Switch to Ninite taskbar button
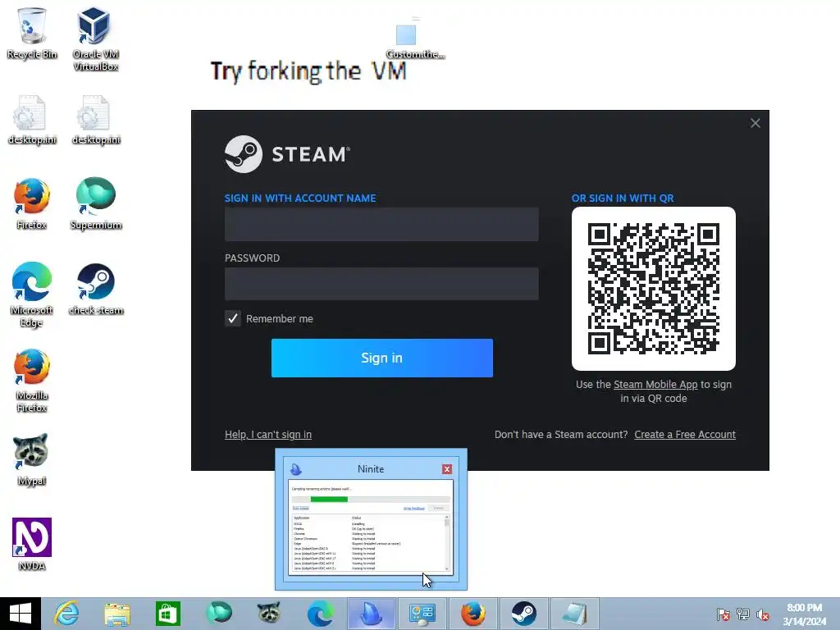Viewport: 840px width, 630px height. pyautogui.click(x=372, y=614)
